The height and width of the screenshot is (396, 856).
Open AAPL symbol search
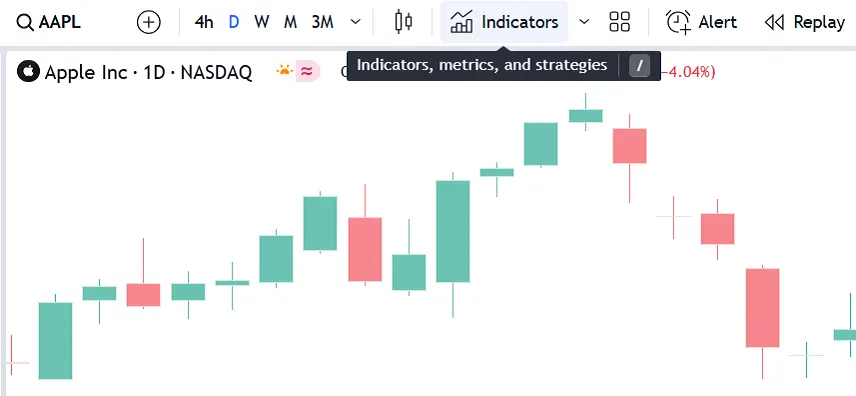(x=48, y=22)
